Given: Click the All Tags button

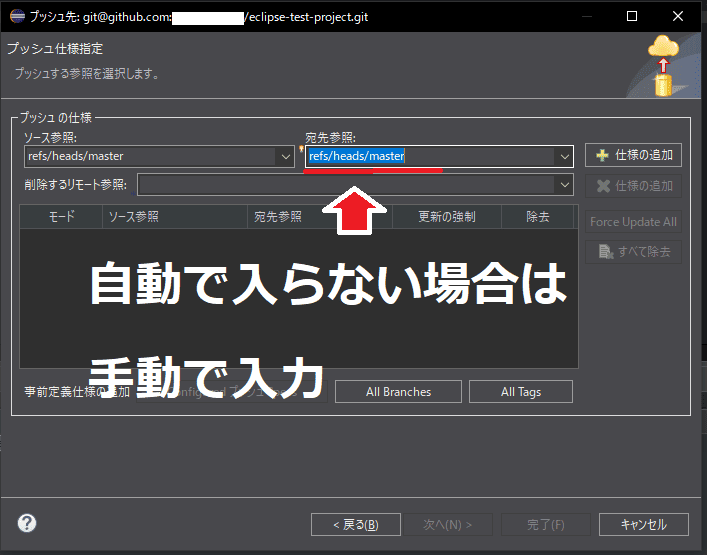Looking at the screenshot, I should pos(520,392).
